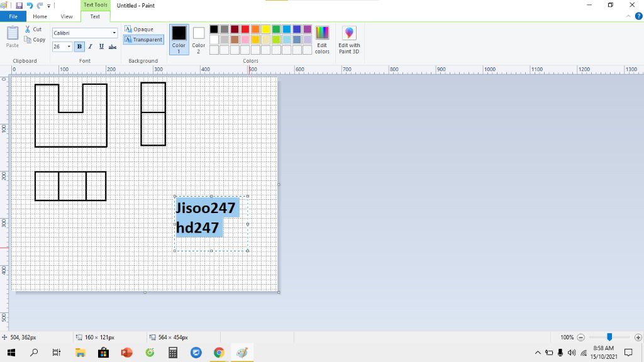Screen dimensions: 644x362
Task: Open Customize Quick Access Toolbar dropdown
Action: click(x=48, y=6)
